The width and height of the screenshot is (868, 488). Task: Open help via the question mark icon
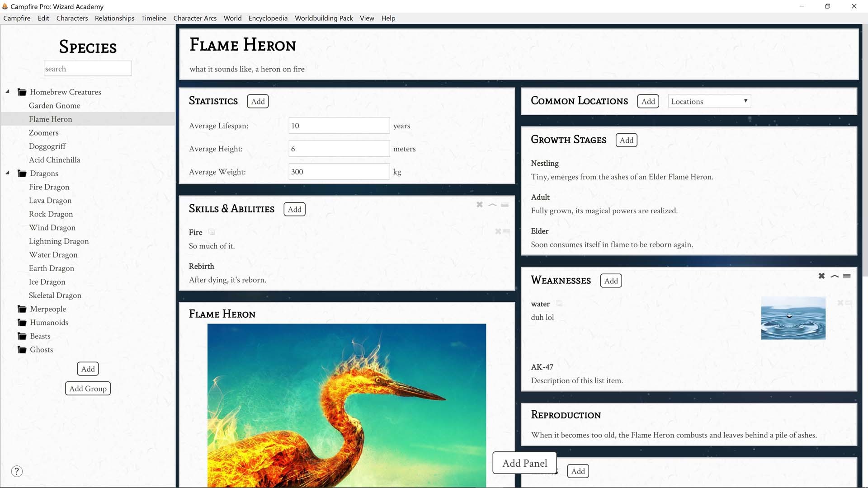coord(17,471)
